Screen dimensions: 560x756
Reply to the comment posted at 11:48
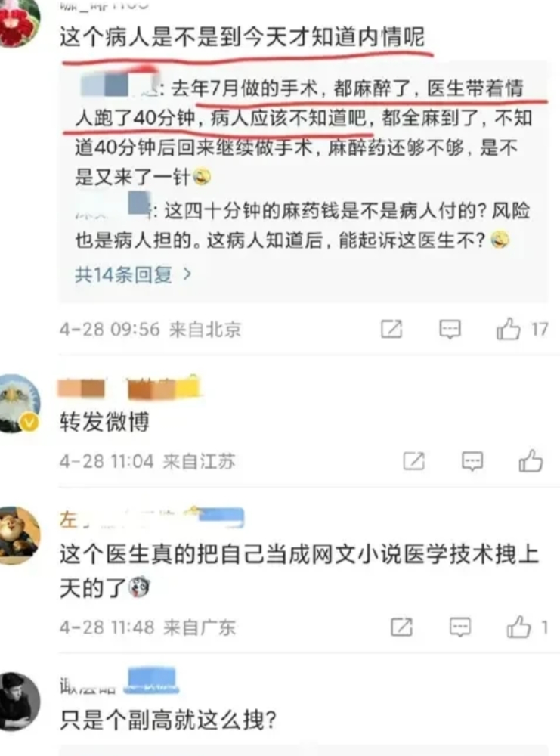(x=460, y=627)
